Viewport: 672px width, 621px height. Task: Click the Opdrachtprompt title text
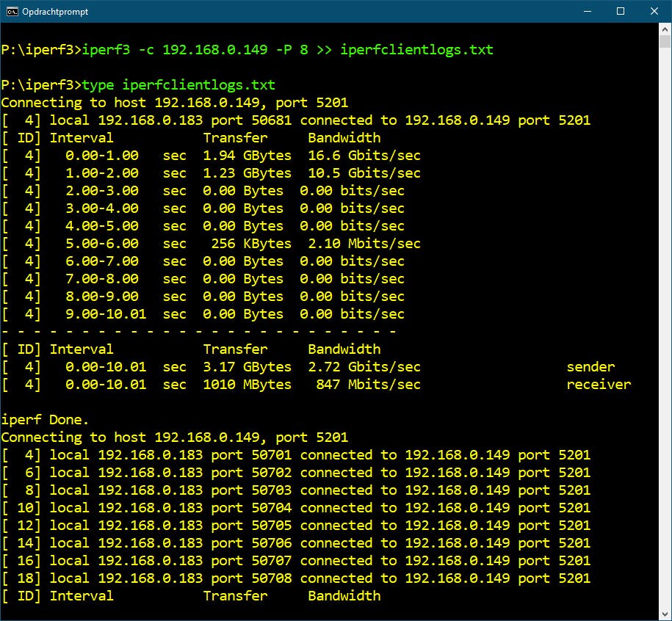(x=55, y=12)
